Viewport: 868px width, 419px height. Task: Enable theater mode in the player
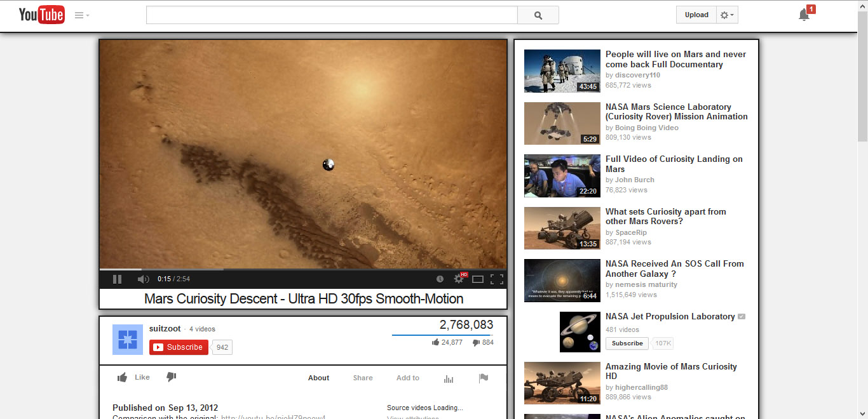click(x=477, y=279)
